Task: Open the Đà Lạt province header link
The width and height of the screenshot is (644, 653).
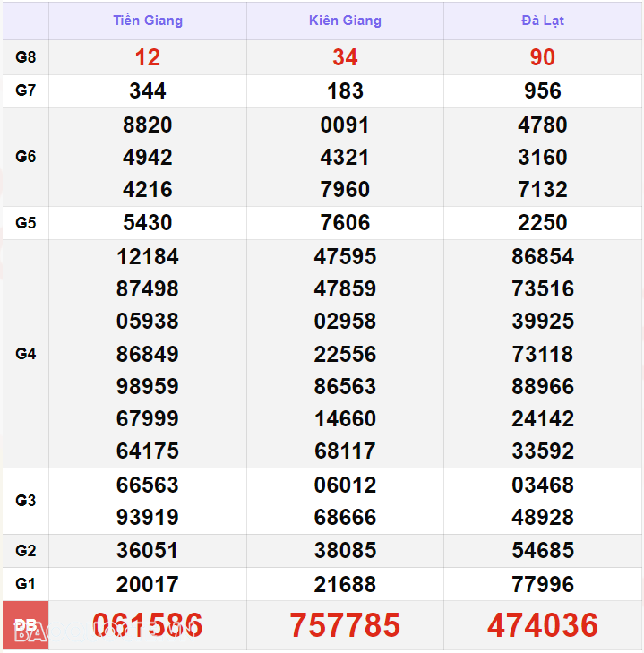Action: (x=543, y=21)
